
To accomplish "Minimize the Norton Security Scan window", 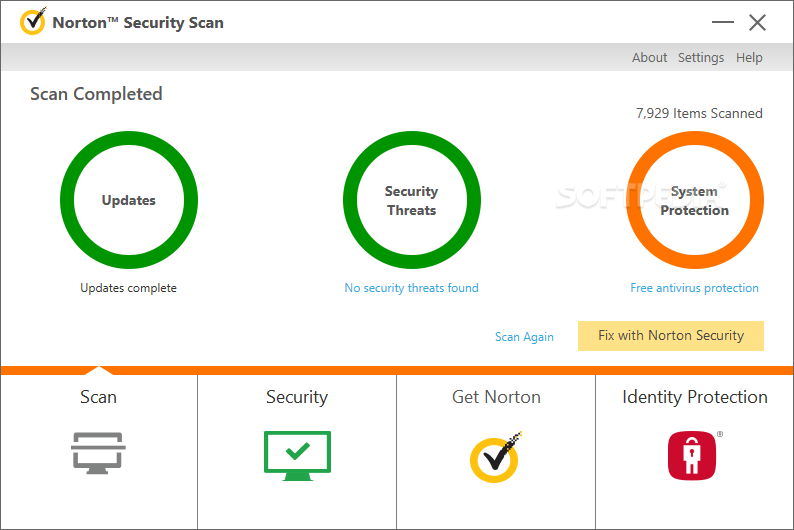I will point(723,23).
